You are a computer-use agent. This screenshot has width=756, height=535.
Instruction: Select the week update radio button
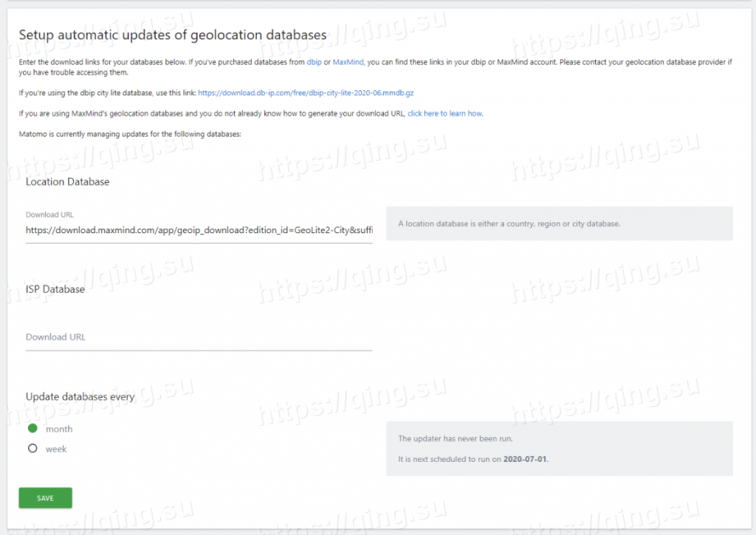click(x=32, y=448)
